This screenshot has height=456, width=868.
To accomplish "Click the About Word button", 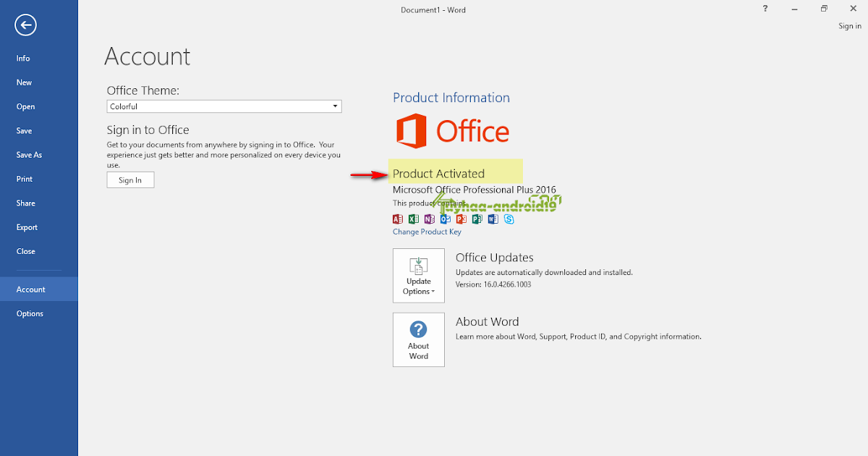I will (419, 339).
